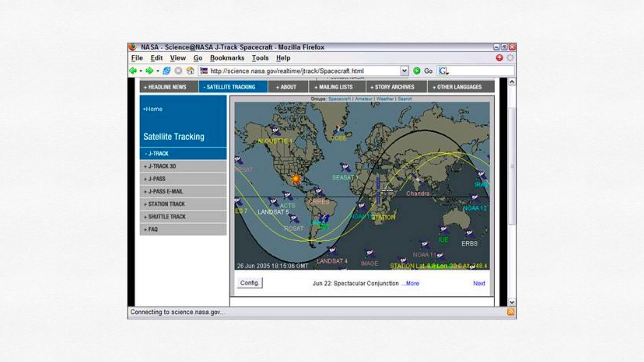Viewport: 644px width, 362px height.
Task: Click the browser Back arrow button
Action: coord(133,71)
